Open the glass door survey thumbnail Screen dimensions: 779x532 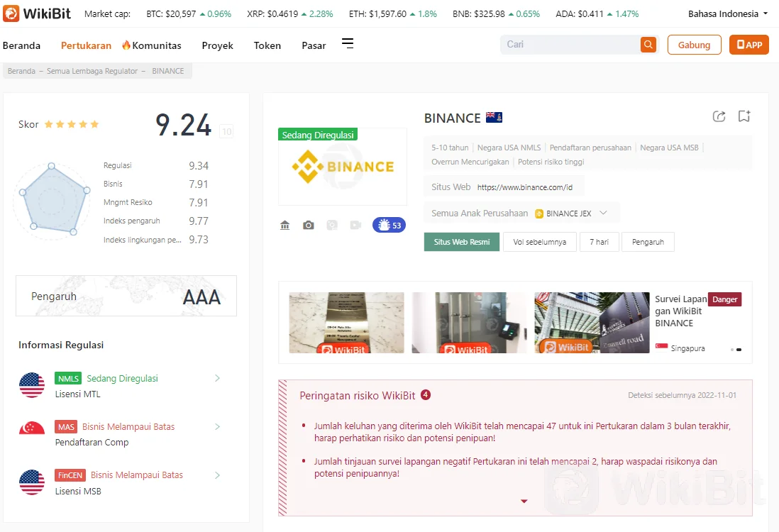click(469, 322)
